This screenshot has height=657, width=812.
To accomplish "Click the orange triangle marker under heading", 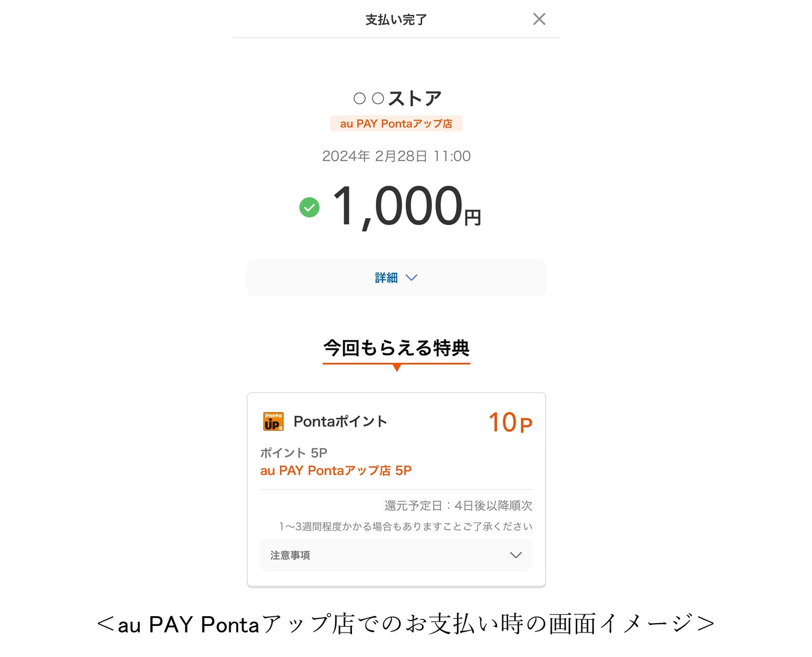I will point(397,367).
